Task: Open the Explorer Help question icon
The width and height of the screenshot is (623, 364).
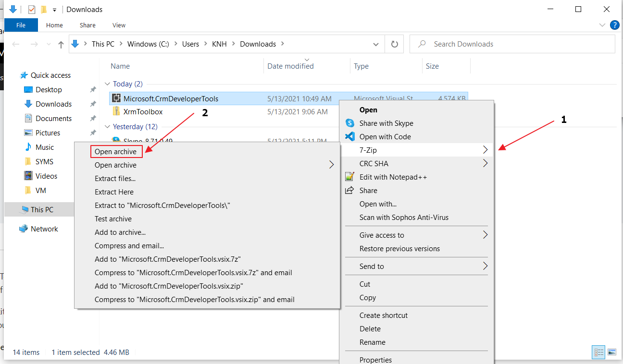Action: [x=614, y=25]
